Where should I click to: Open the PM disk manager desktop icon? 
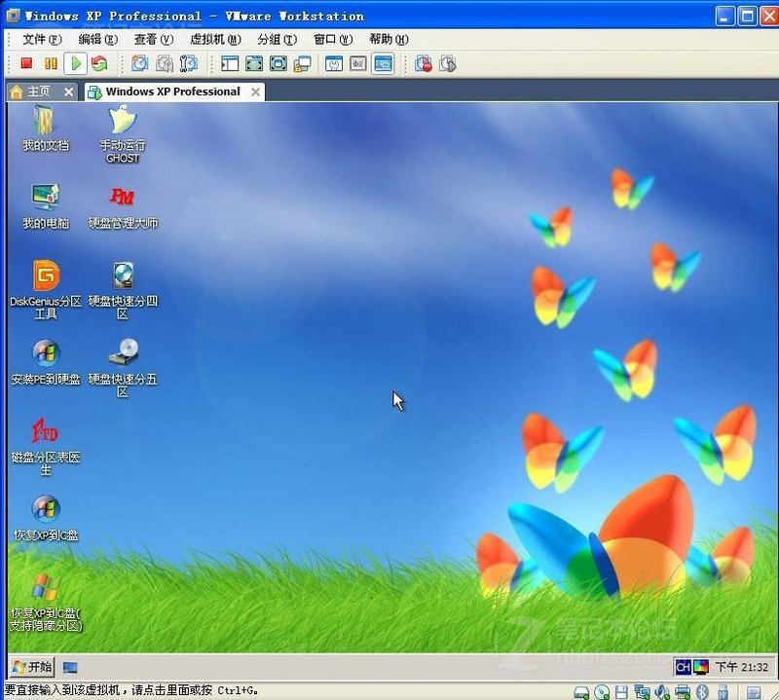coord(123,198)
